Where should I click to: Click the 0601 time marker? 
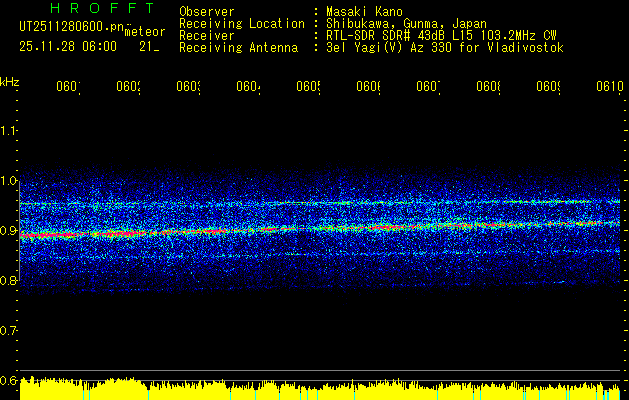[x=68, y=87]
